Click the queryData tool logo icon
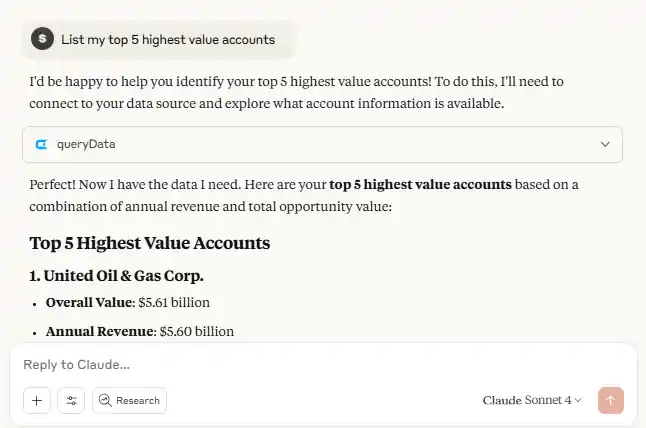Viewport: 646px width, 428px height. [41, 144]
